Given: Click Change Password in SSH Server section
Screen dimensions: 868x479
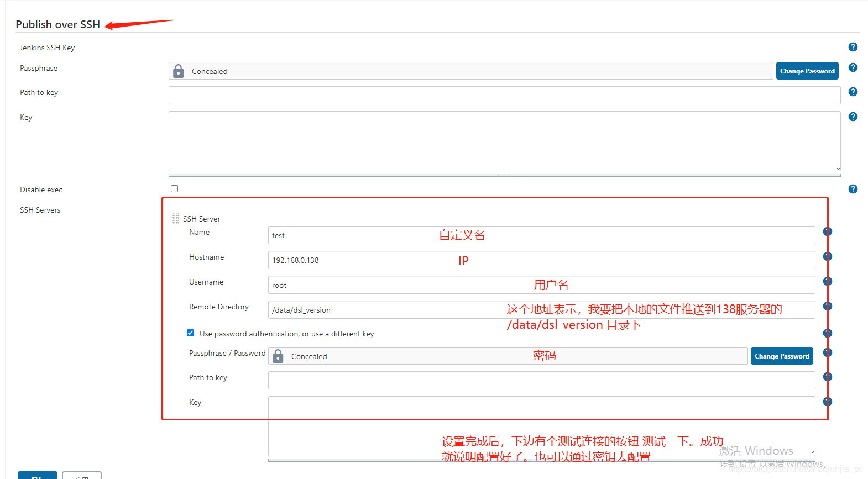Looking at the screenshot, I should (x=782, y=356).
